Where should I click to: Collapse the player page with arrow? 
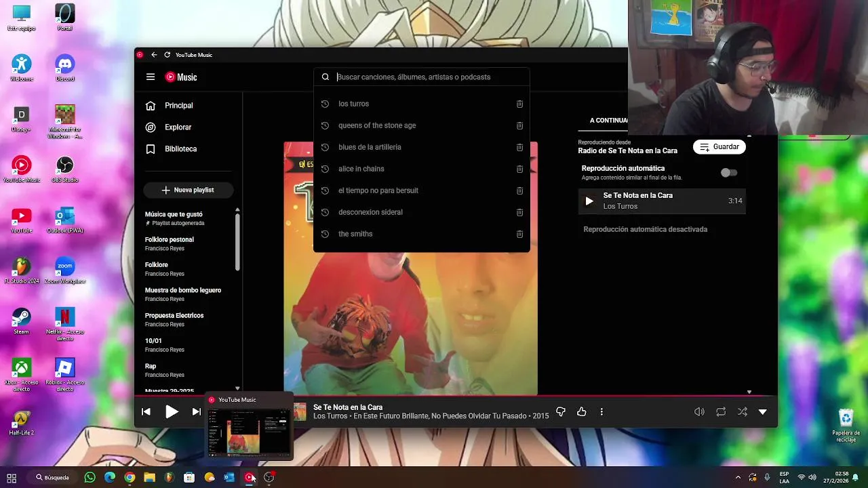(x=763, y=411)
